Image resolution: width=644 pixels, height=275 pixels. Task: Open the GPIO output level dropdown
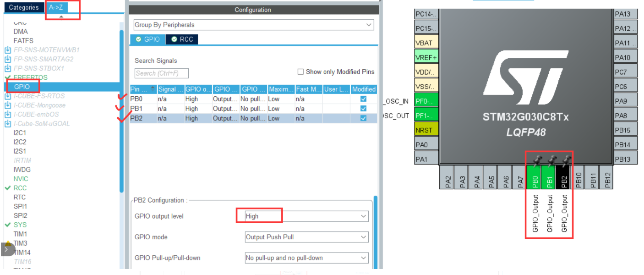306,216
